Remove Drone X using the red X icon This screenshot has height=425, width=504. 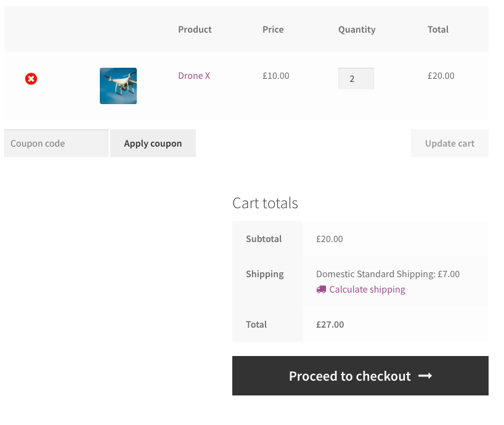pyautogui.click(x=31, y=78)
